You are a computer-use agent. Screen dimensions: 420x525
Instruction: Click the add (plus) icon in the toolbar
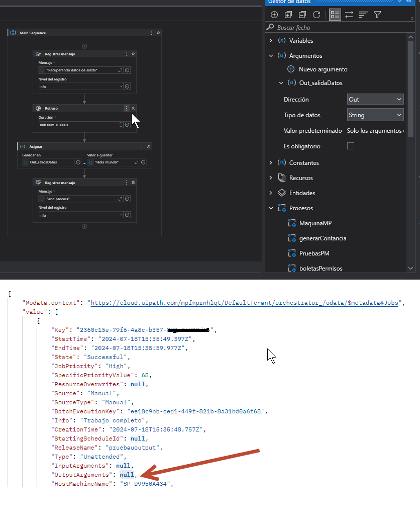click(274, 15)
